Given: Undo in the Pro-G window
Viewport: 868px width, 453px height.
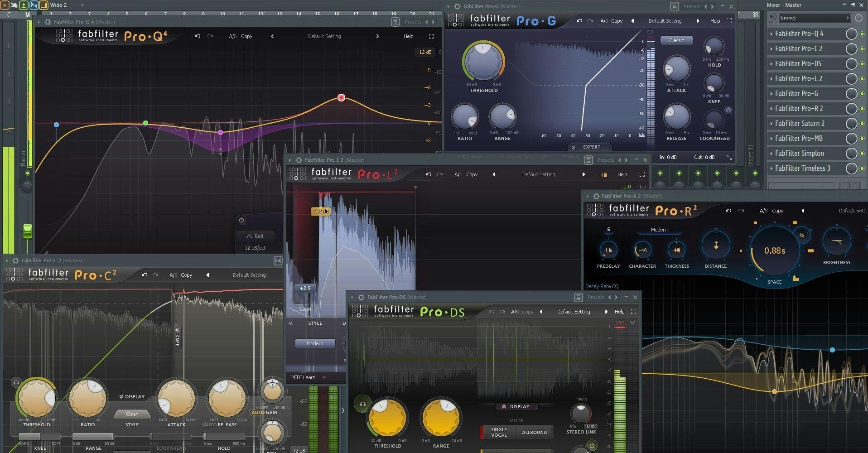Looking at the screenshot, I should tap(579, 21).
